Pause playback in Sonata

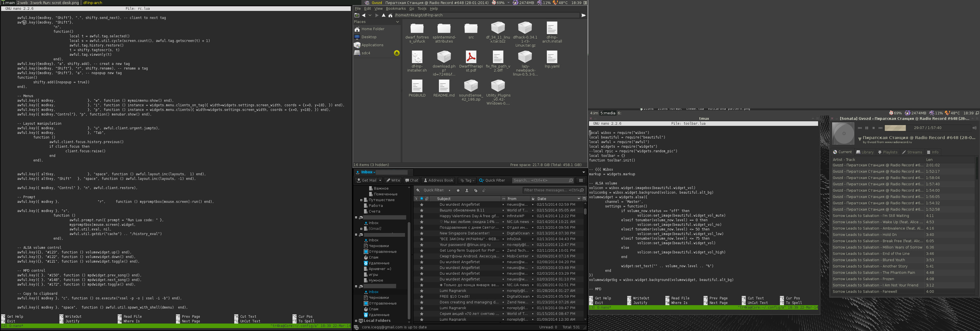pos(867,128)
